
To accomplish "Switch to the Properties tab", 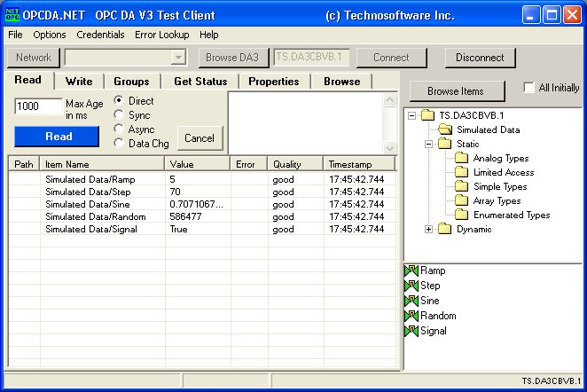I will click(x=274, y=82).
